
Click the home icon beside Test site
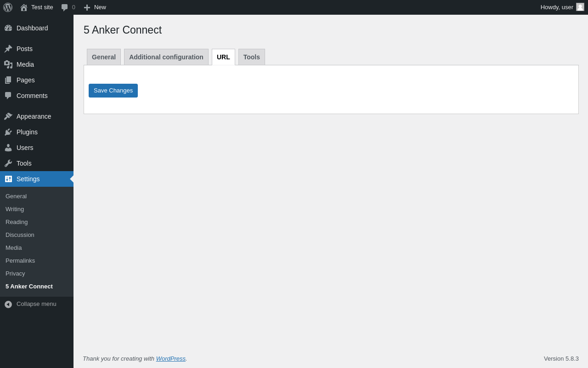24,7
